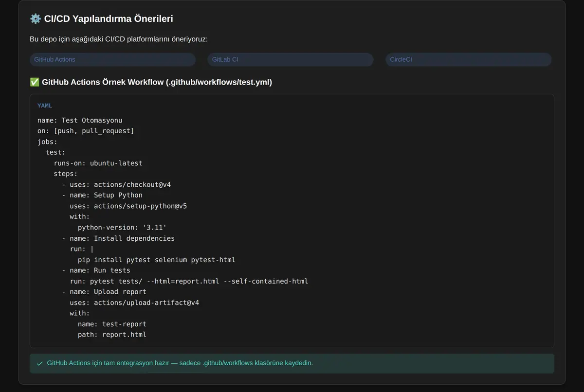Click the "pip install pytest selenium pytest-html" command
584x392 pixels.
[157, 260]
